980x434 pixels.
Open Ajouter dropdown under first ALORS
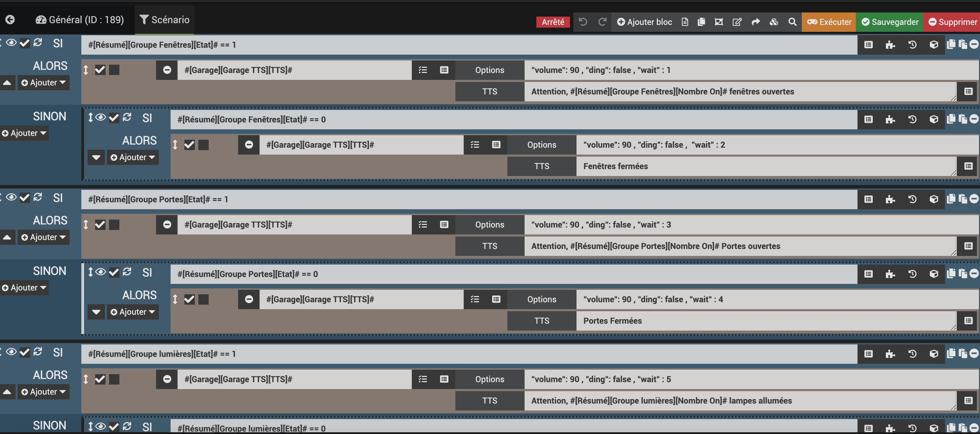pos(43,83)
